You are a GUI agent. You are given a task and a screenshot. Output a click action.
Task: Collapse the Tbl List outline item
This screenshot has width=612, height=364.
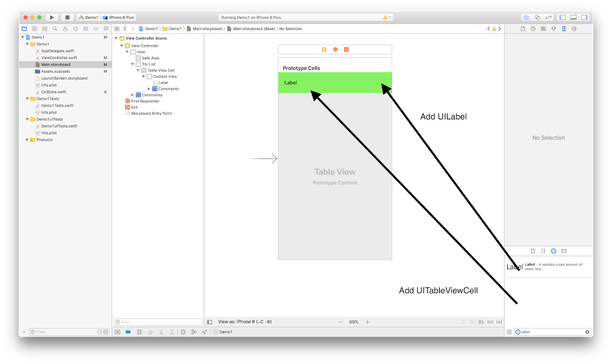pos(133,64)
